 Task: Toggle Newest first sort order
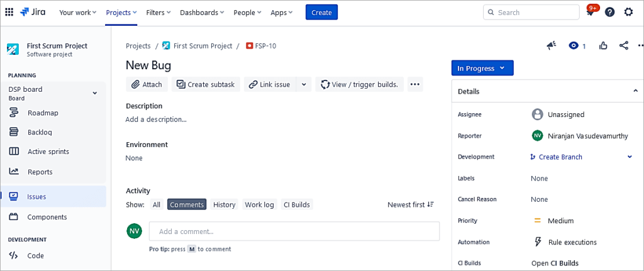click(411, 204)
